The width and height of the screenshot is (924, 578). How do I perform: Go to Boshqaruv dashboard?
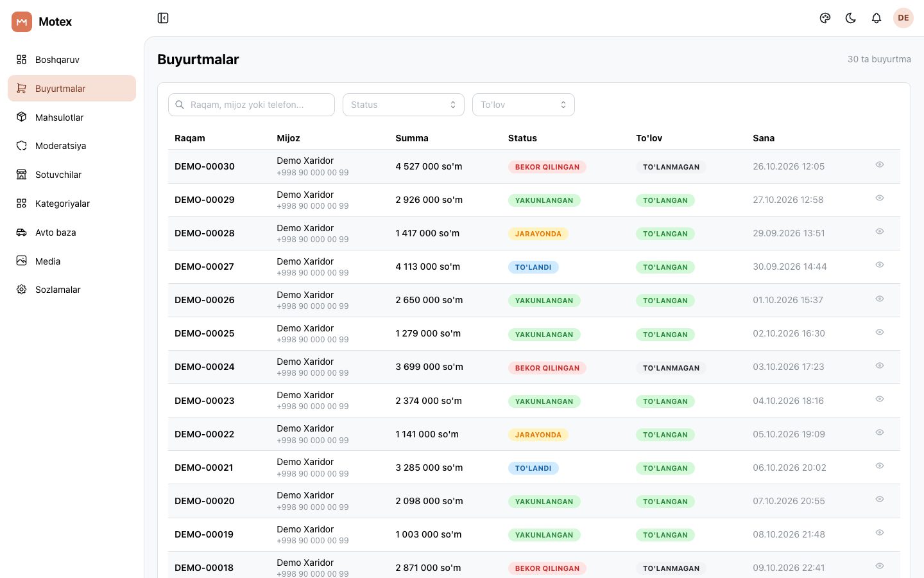(x=72, y=60)
